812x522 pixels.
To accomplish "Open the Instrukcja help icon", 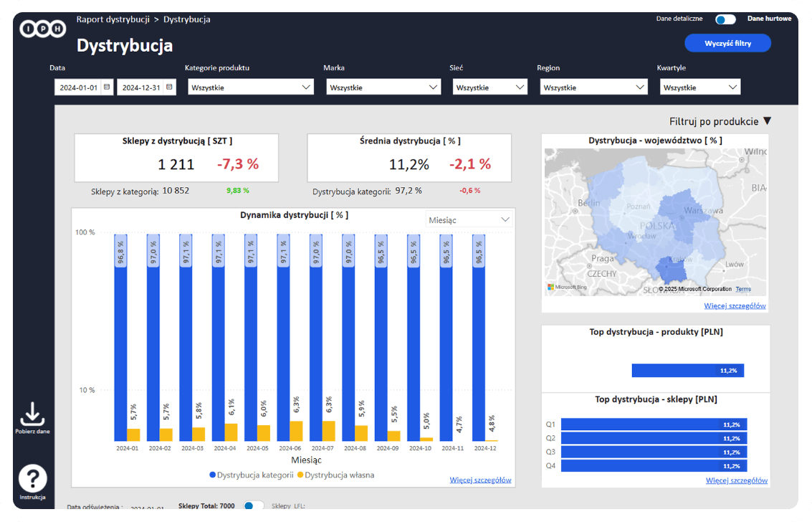I will coord(32,478).
